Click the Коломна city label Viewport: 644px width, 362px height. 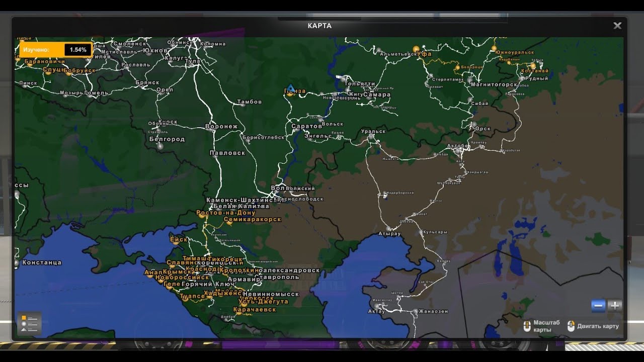213,44
